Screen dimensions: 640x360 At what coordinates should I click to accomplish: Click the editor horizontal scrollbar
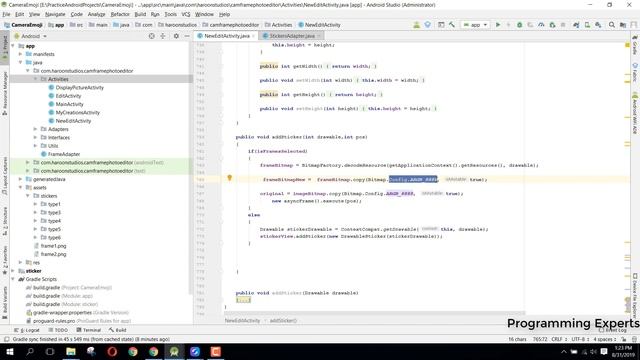click(374, 313)
